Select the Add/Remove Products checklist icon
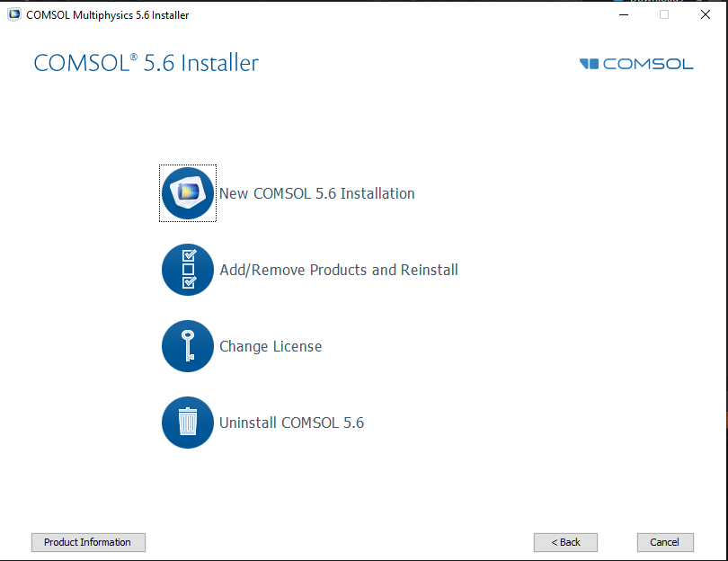This screenshot has width=728, height=561. 188,270
